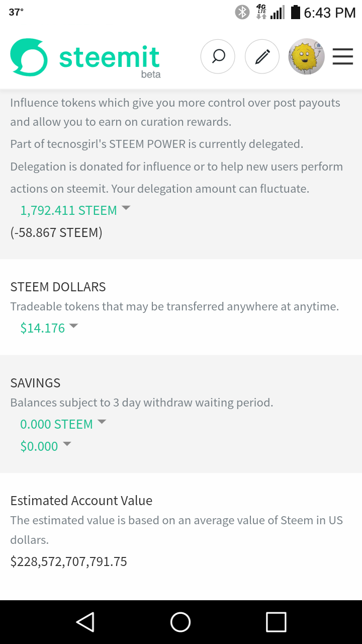Viewport: 362px width, 644px height.
Task: Select the 0.000 STEEM savings amount
Action: coord(56,424)
